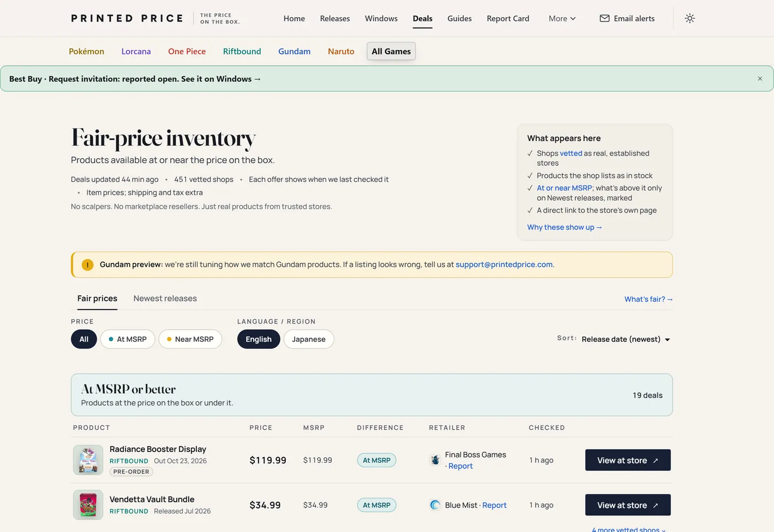The width and height of the screenshot is (774, 532).
Task: Click the support@printedprice.com email link
Action: click(504, 264)
